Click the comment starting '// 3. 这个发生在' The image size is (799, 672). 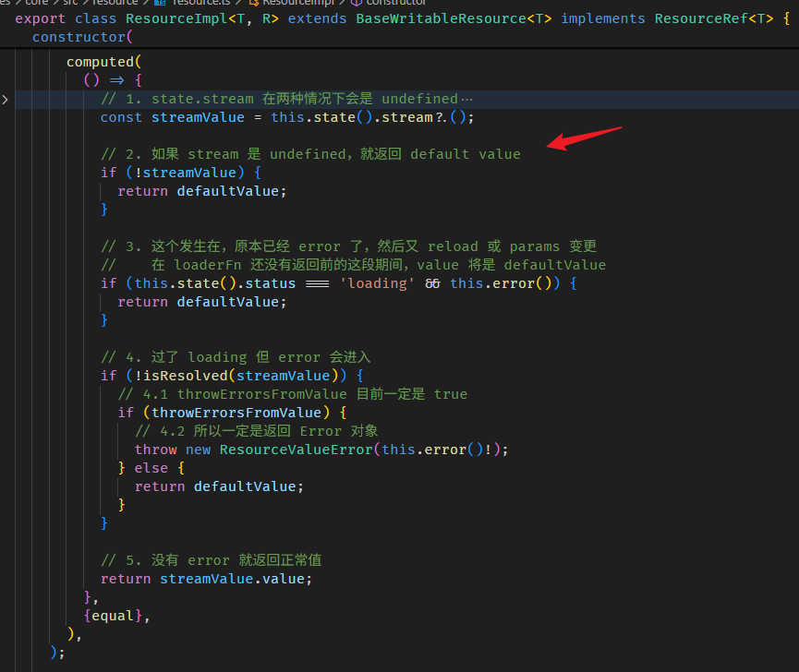click(349, 246)
